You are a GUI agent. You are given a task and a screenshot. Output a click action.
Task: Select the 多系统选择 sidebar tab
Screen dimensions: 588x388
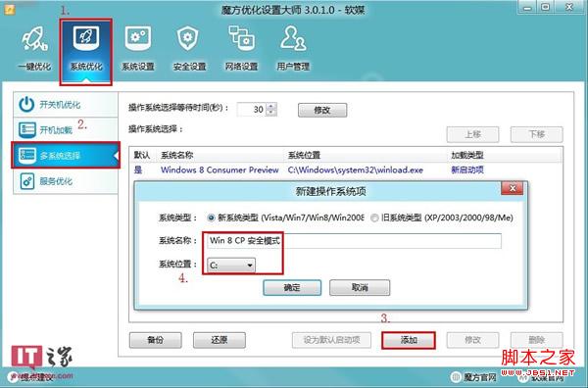(x=66, y=155)
